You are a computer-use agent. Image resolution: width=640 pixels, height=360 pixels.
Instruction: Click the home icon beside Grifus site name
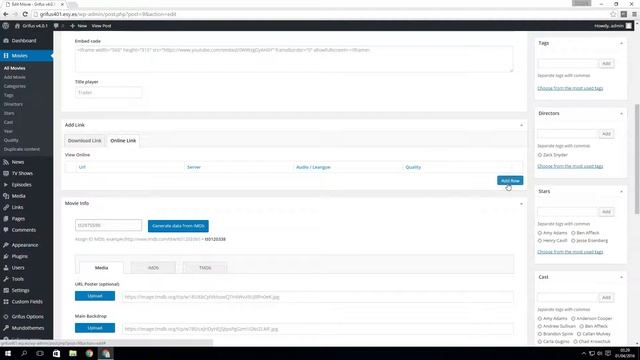(x=17, y=26)
